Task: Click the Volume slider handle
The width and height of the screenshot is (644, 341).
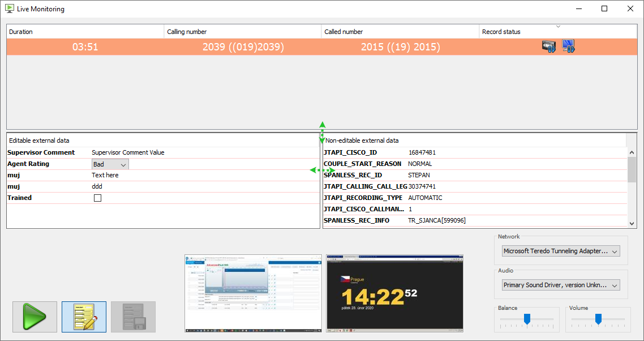Action: tap(598, 319)
